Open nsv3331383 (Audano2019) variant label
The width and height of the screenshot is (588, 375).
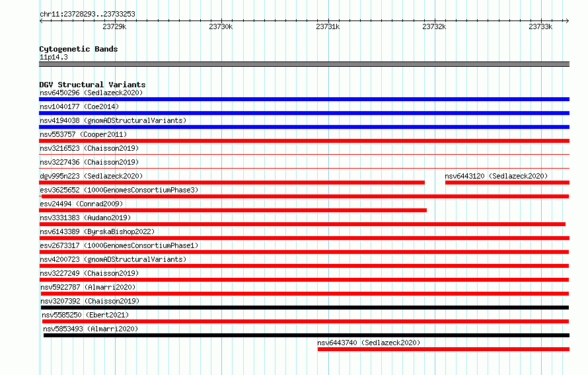[85, 218]
